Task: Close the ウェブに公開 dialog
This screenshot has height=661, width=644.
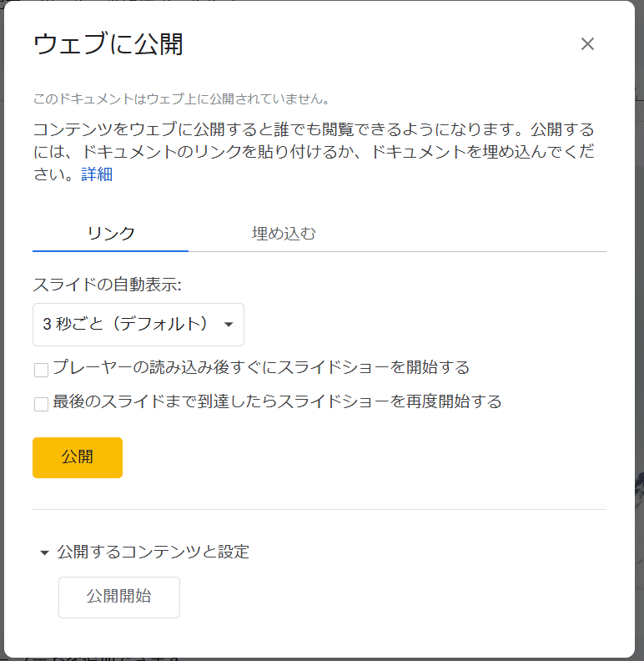Action: (587, 44)
